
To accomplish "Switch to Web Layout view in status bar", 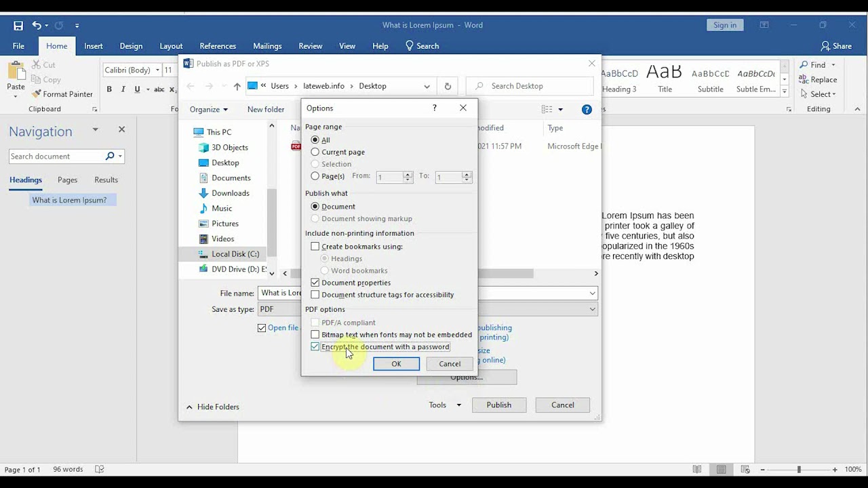I will point(745,469).
